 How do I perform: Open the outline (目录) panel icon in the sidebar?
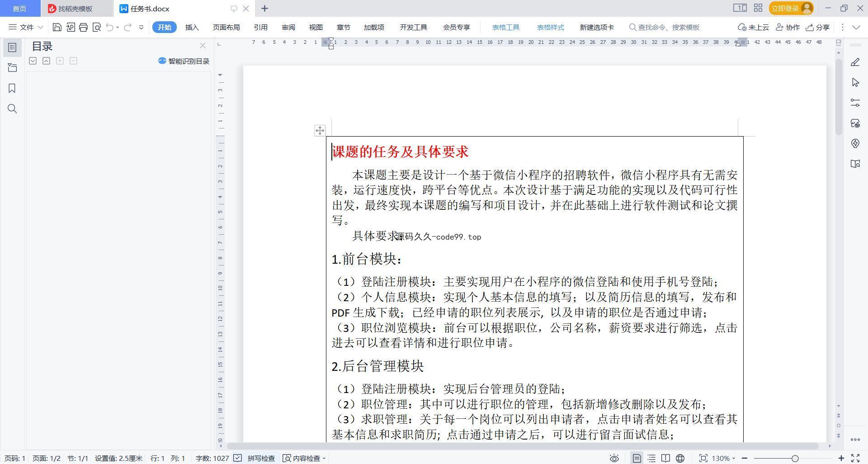[x=12, y=47]
